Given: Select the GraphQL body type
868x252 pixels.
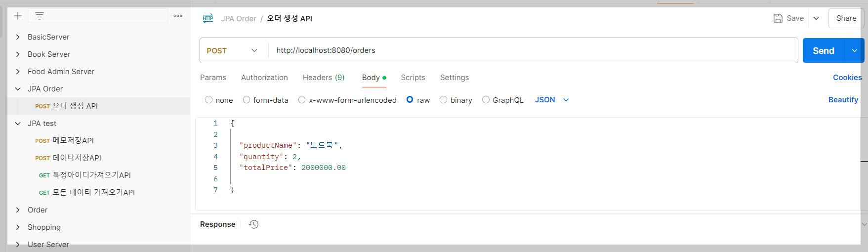Looking at the screenshot, I should [486, 100].
